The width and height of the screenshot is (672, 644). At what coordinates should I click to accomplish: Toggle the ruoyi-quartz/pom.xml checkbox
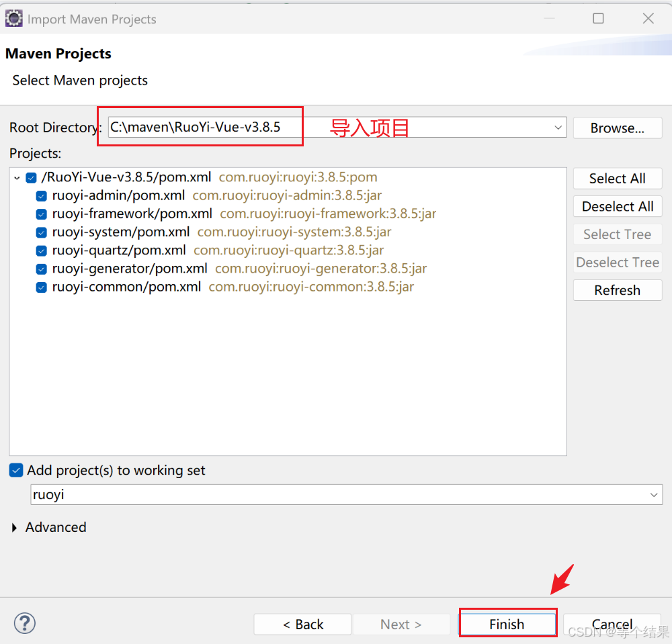click(42, 250)
